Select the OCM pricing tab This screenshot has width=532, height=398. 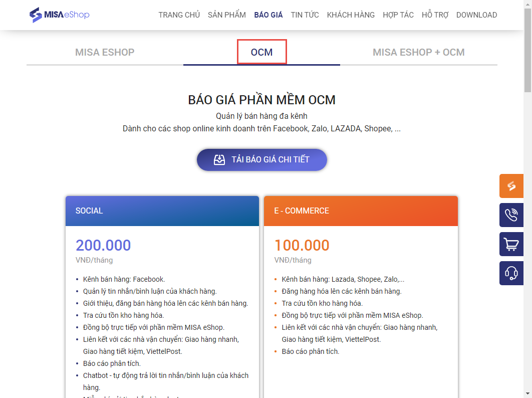coord(261,52)
